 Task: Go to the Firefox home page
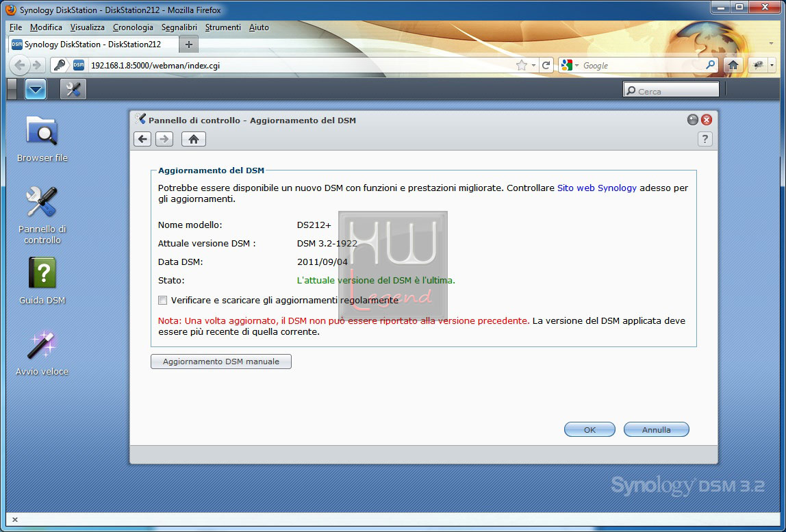click(733, 65)
